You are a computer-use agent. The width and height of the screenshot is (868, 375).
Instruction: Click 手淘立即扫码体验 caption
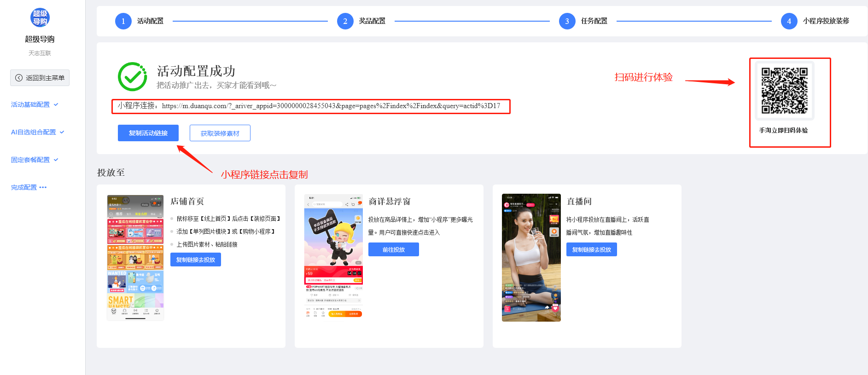[x=784, y=130]
